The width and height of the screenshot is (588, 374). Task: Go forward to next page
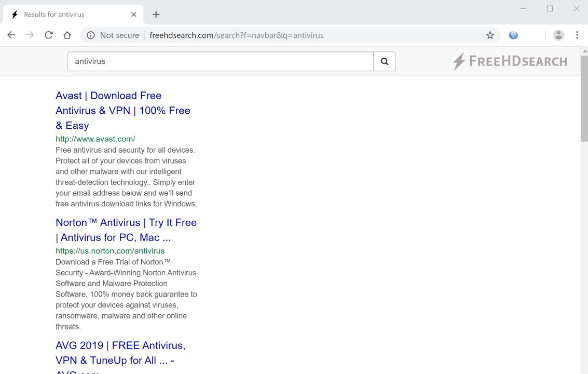click(30, 35)
